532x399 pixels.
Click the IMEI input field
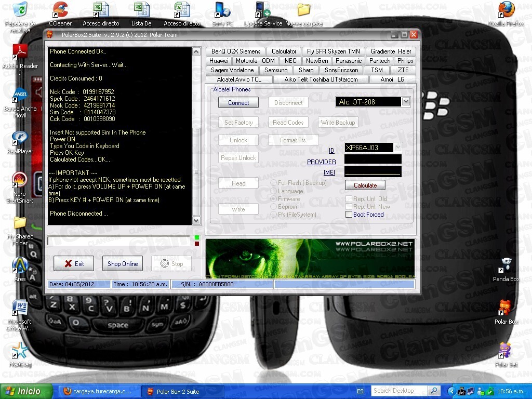tap(373, 171)
